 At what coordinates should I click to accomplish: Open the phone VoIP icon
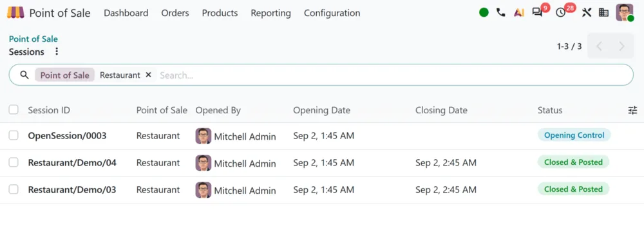click(500, 13)
